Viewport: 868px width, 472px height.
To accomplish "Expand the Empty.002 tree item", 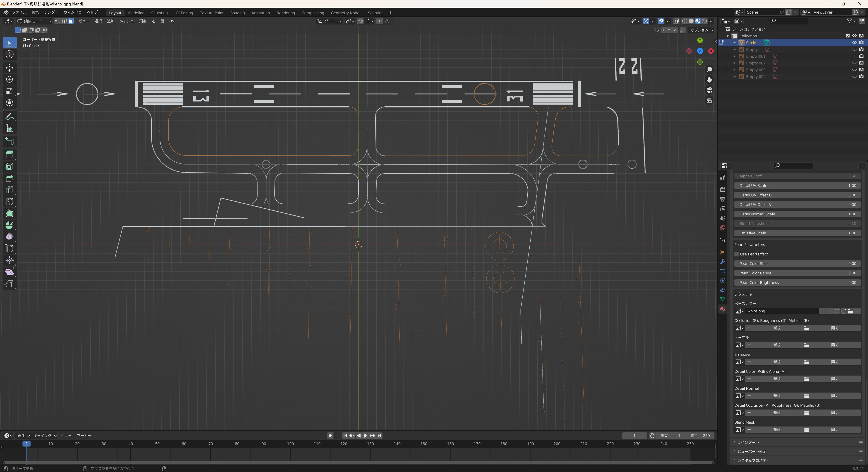I will click(735, 63).
